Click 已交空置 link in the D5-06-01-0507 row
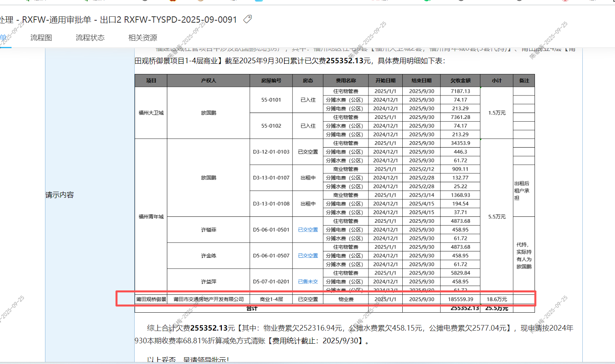Viewport: 615px width, 364px height. [308, 256]
